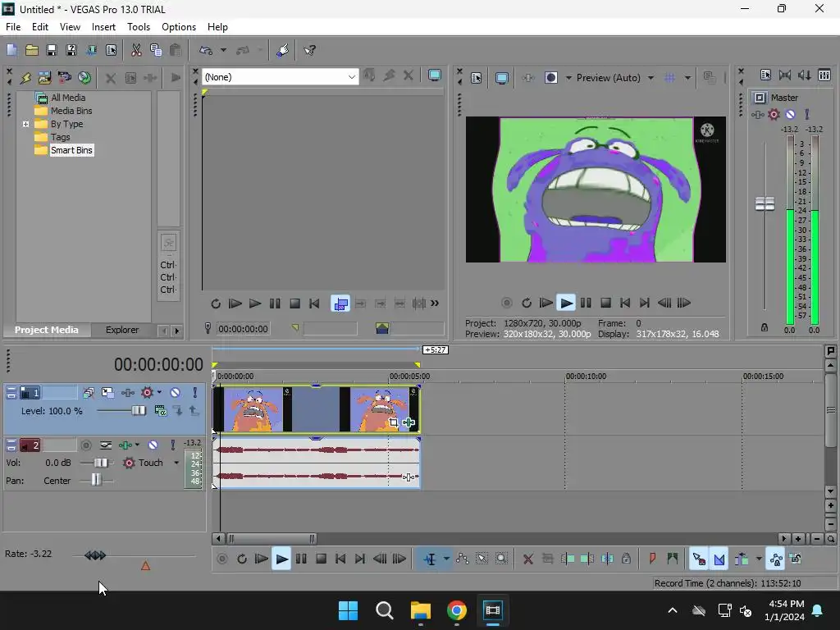Click the Copy icon in toolbar
Viewport: 840px width, 630px height.
click(x=156, y=50)
